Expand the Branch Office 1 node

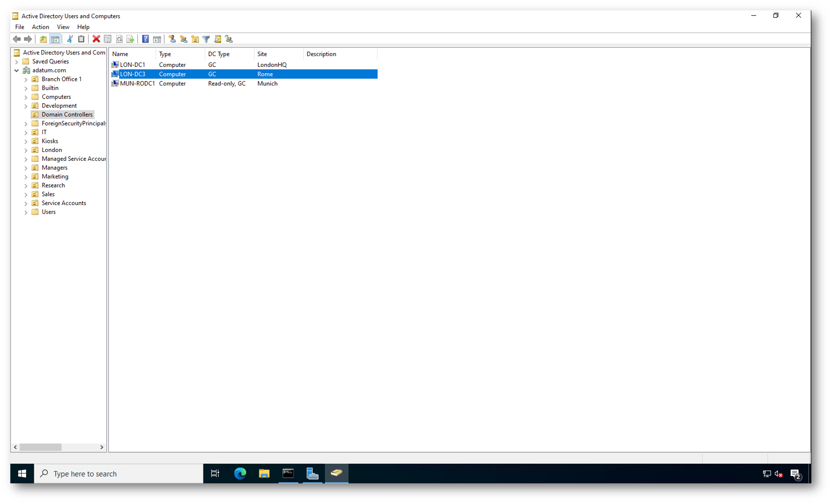click(x=26, y=80)
